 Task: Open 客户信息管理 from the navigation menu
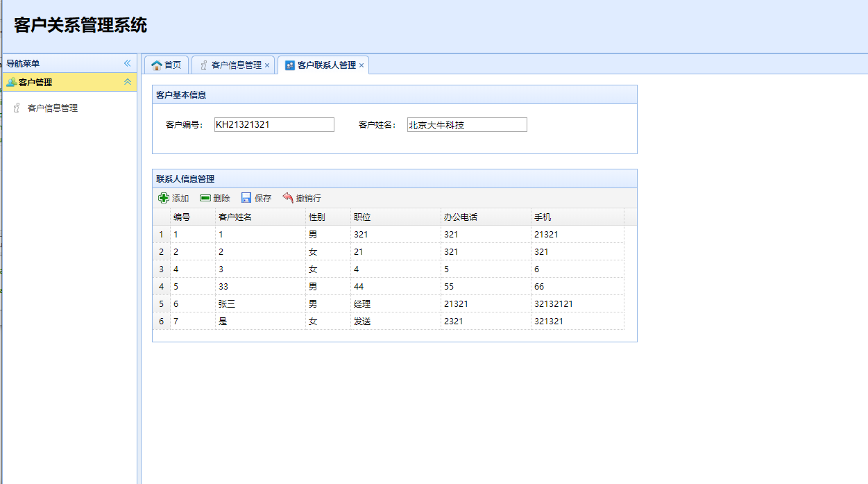51,108
